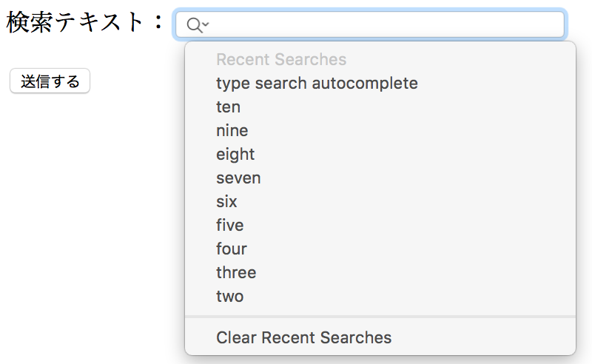The image size is (592, 364).
Task: Click recent search 'six'
Action: [x=226, y=201]
